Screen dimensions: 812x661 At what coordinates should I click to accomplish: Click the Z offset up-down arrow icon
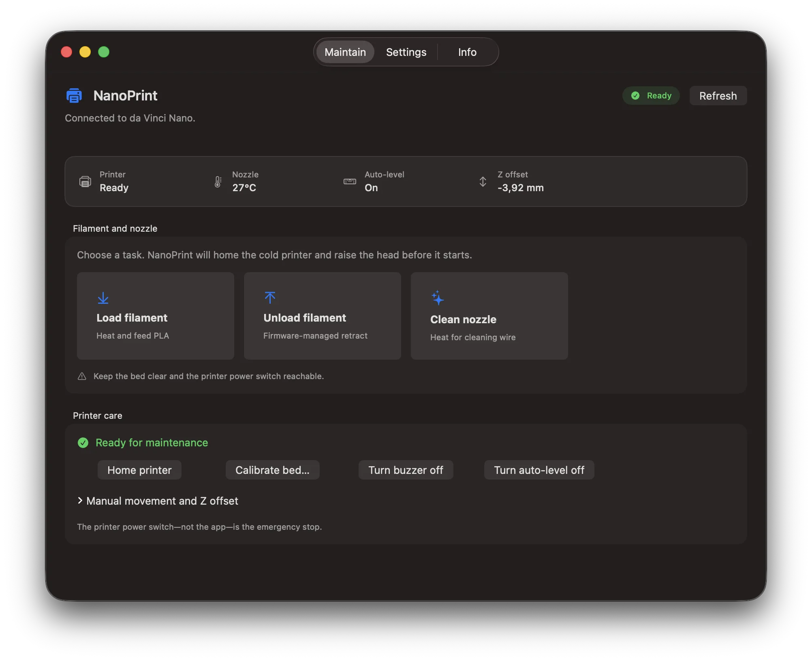coord(483,181)
